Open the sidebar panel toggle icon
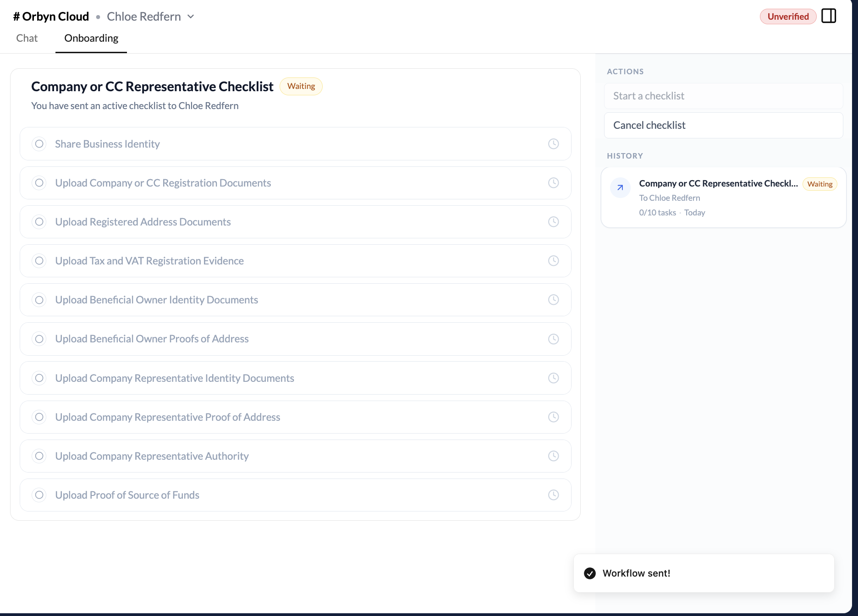 click(829, 16)
